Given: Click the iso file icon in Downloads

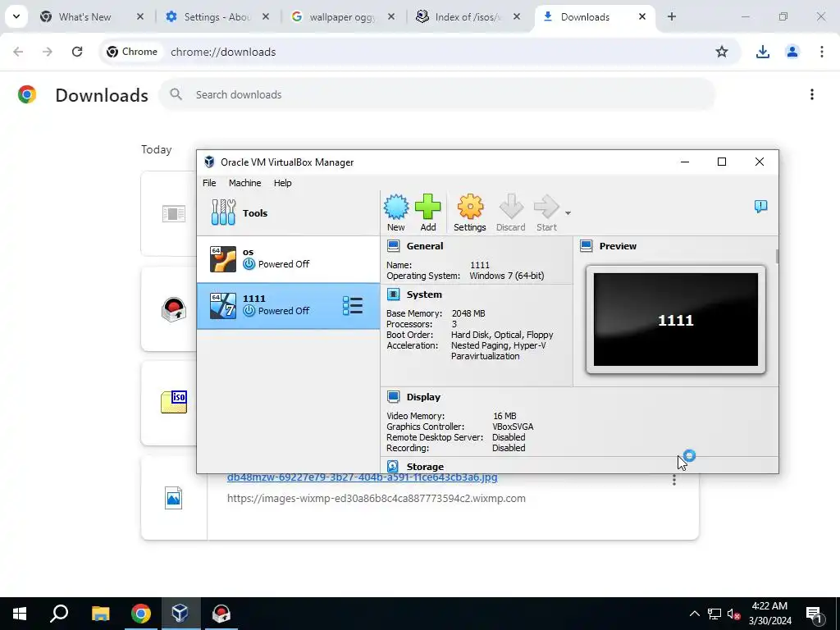Looking at the screenshot, I should click(x=174, y=402).
